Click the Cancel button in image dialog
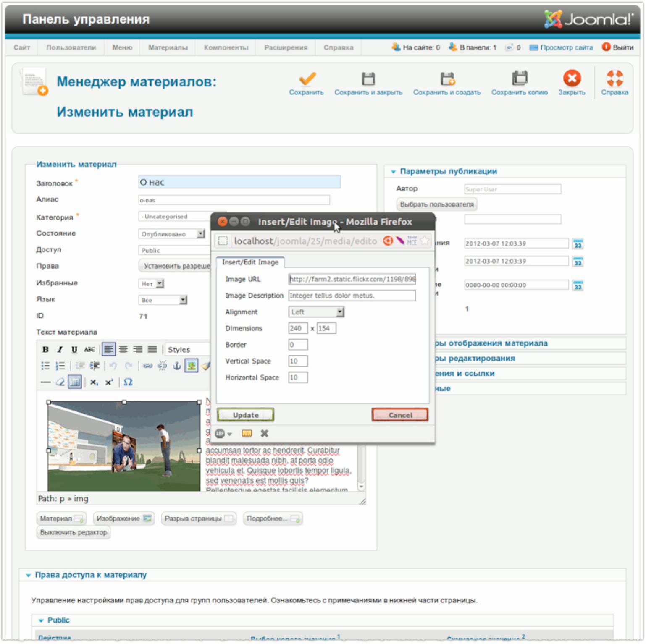Screen dimensions: 646x644 399,415
